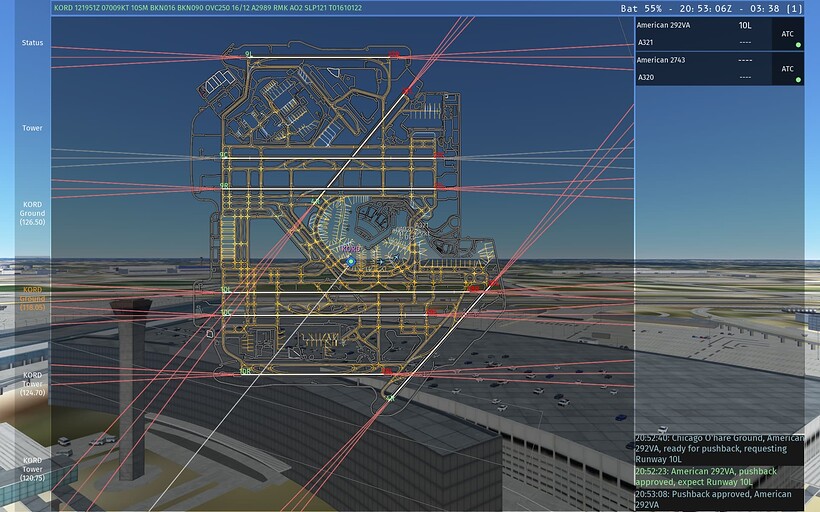
Task: Click the (1) counter at top right
Action: (x=795, y=9)
